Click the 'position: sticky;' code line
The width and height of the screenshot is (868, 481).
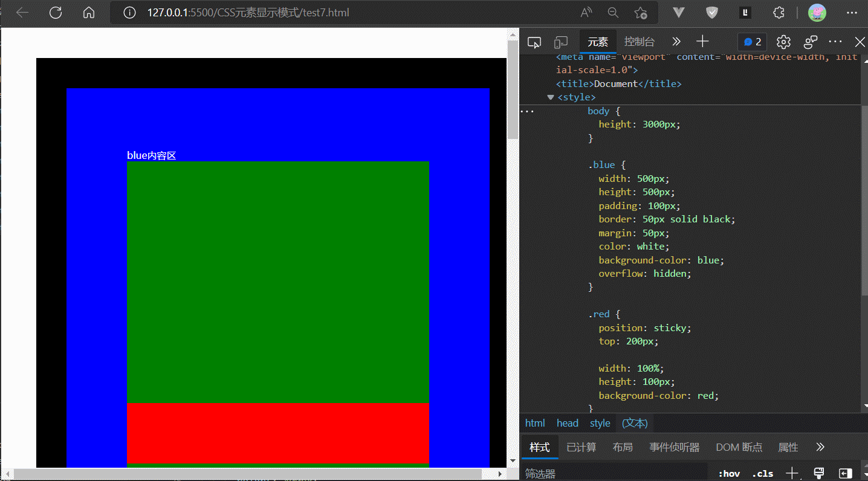(645, 328)
